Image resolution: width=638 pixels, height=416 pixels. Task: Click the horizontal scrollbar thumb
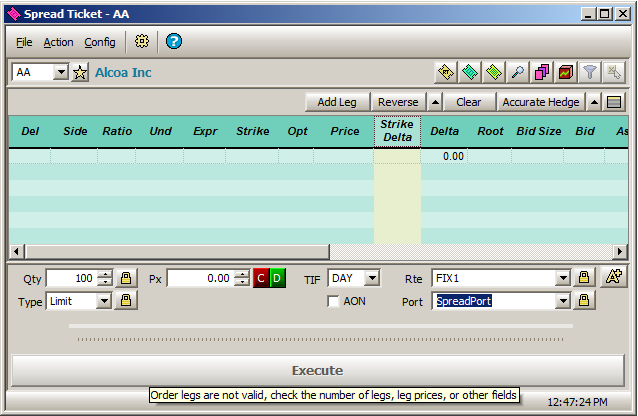coord(177,252)
